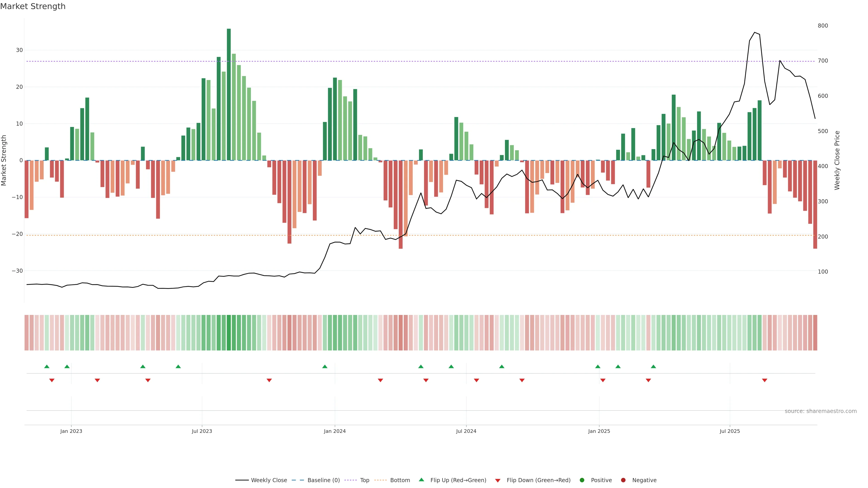Image resolution: width=868 pixels, height=488 pixels.
Task: Click the Bottom legend line icon
Action: click(380, 480)
